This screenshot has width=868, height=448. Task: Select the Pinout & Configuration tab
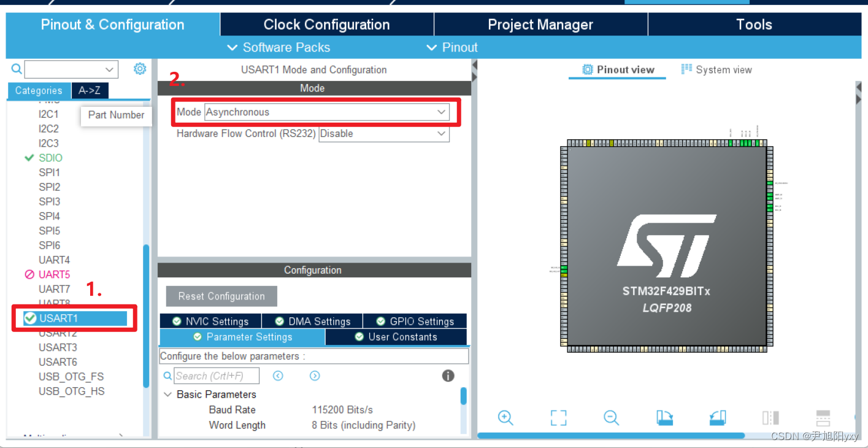click(113, 25)
